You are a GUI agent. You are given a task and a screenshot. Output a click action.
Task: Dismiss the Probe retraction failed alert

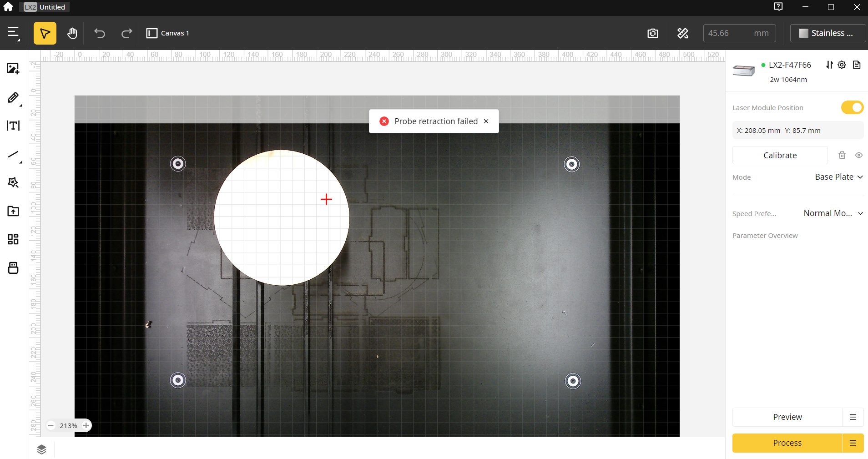click(x=486, y=121)
